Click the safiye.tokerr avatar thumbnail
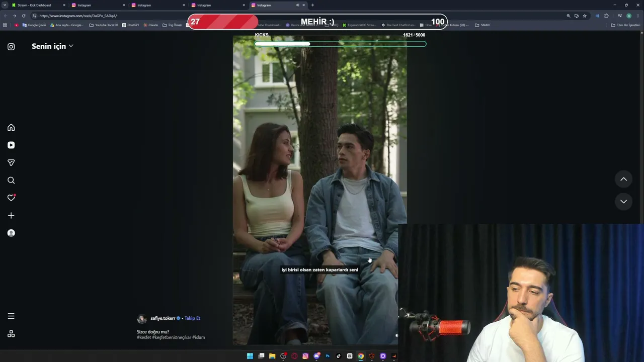This screenshot has height=362, width=644. pyautogui.click(x=142, y=319)
